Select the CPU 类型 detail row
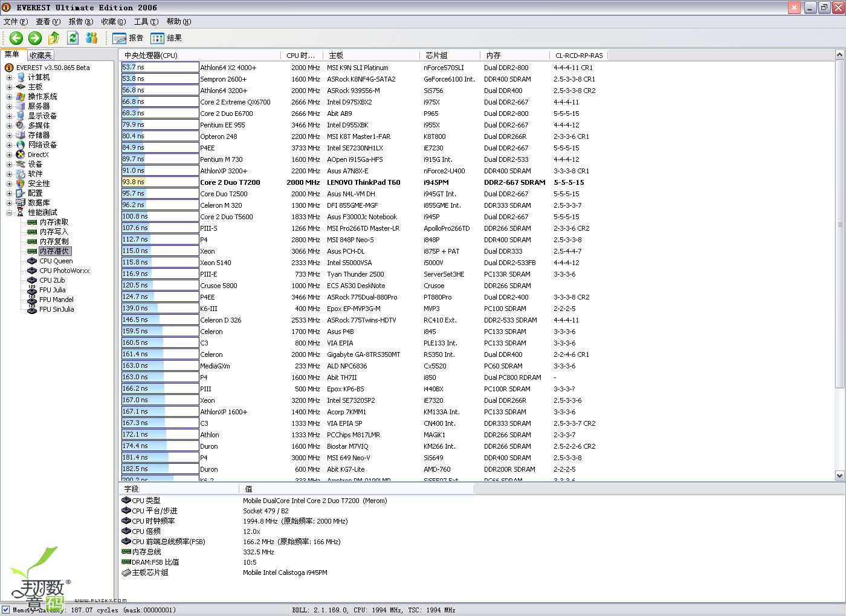 254,501
